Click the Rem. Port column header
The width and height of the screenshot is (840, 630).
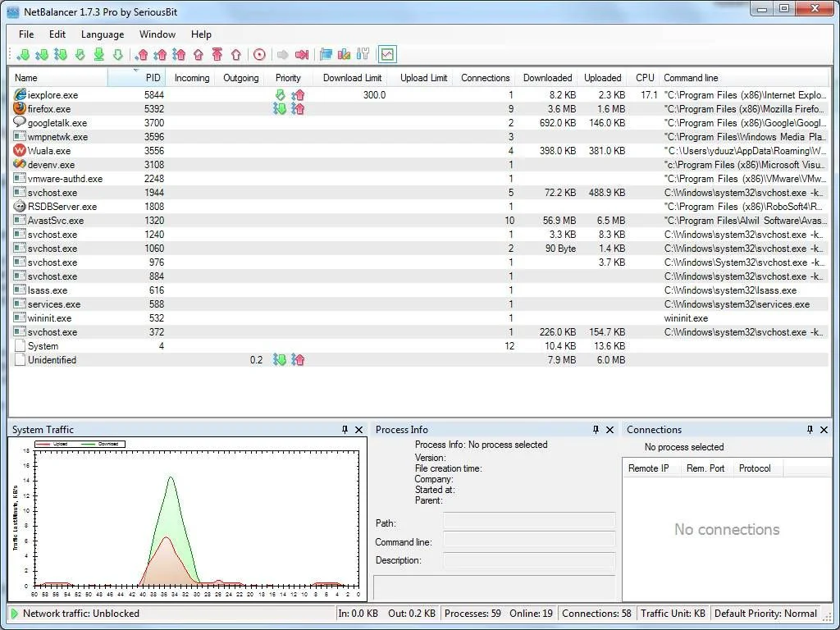tap(705, 468)
